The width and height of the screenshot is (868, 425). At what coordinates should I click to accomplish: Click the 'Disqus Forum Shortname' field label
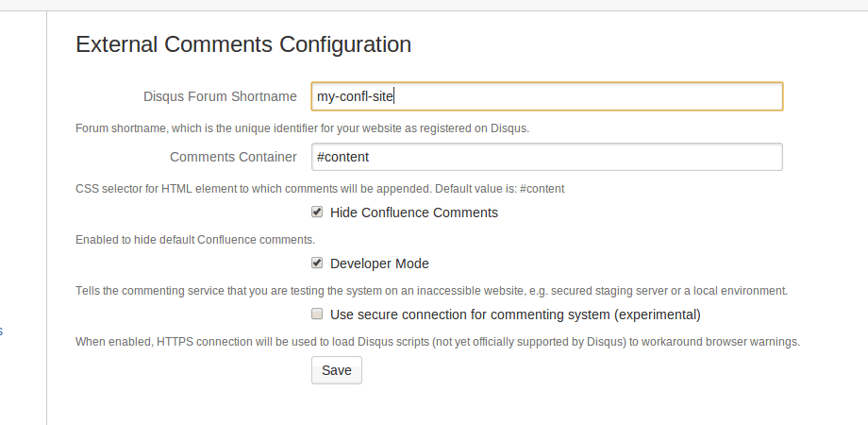220,96
